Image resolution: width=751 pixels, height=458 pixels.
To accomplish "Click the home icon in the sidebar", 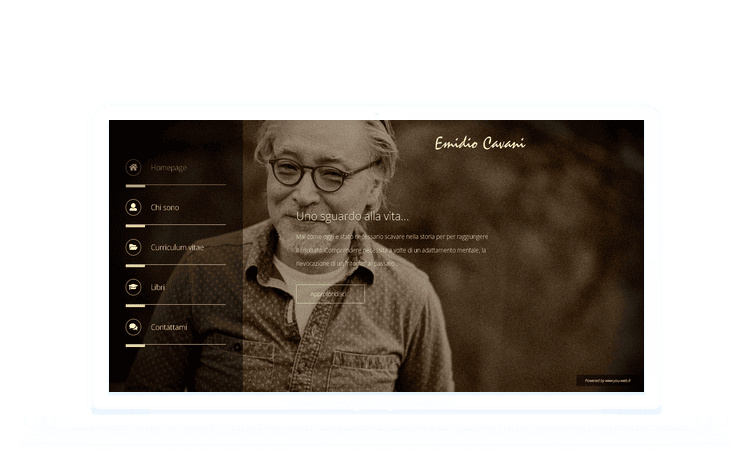I will pos(133,167).
